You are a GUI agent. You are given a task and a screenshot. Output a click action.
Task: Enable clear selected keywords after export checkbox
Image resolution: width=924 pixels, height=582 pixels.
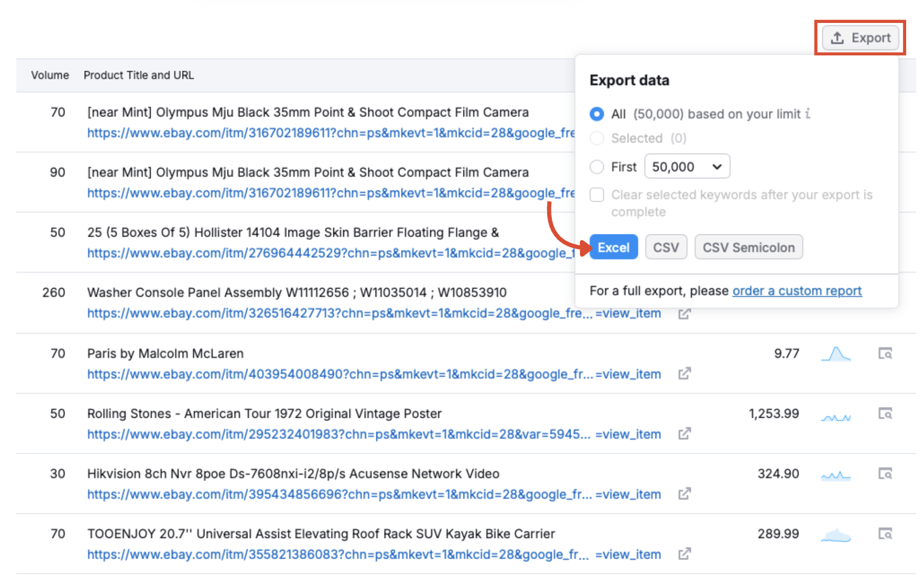[597, 195]
